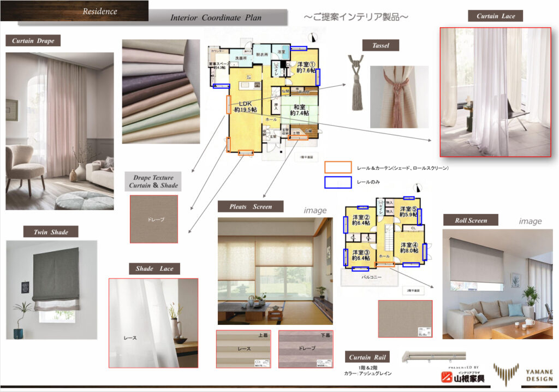Open the stacked fabric samples image
The height and width of the screenshot is (392, 559).
[161, 91]
